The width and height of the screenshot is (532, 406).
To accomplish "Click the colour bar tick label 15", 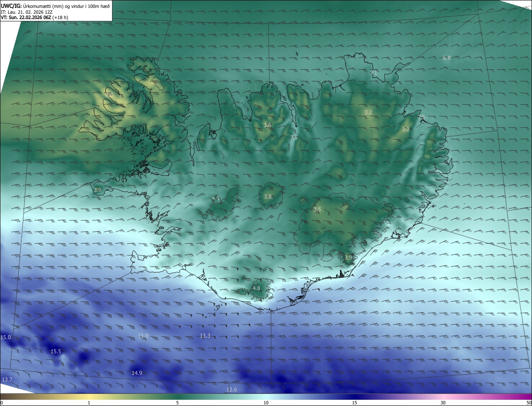I will point(355,403).
